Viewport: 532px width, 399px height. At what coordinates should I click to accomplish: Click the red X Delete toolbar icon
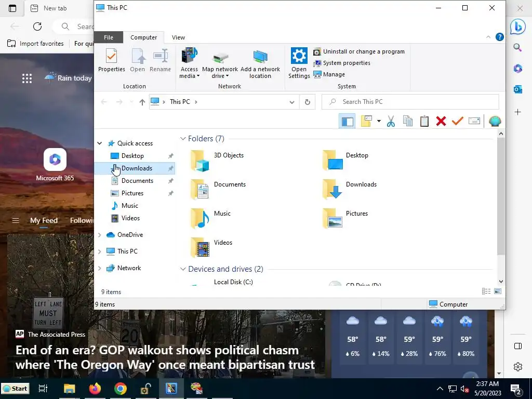click(x=441, y=121)
